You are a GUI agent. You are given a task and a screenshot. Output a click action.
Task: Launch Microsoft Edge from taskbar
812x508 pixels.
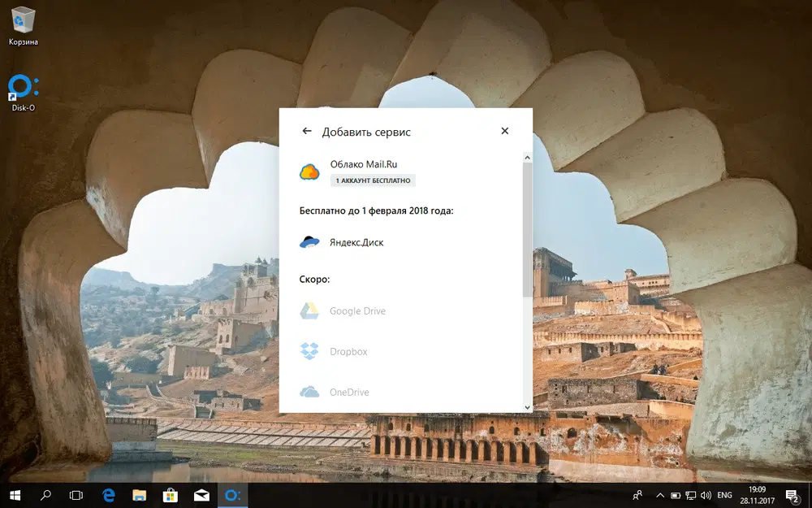pos(108,496)
